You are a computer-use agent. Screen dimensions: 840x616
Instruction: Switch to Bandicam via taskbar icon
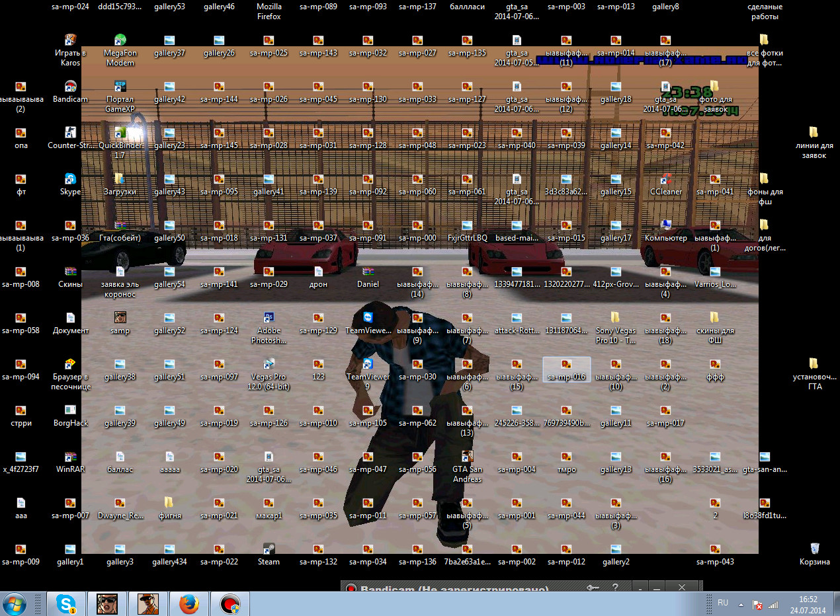point(230,603)
